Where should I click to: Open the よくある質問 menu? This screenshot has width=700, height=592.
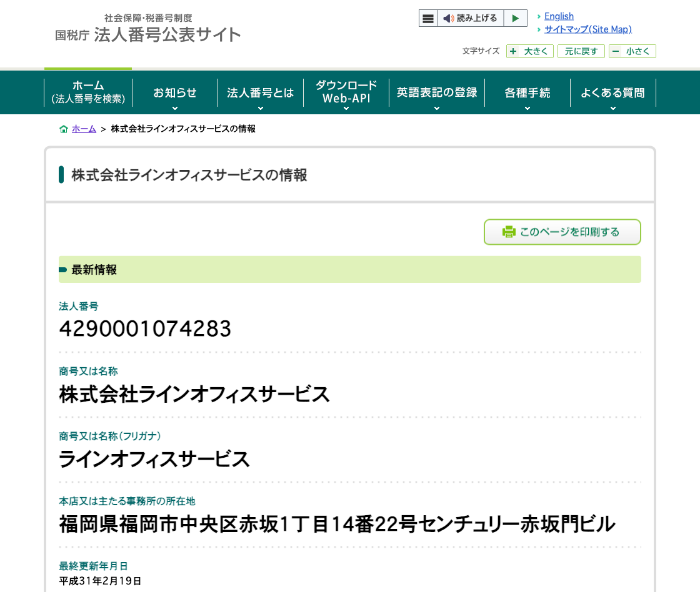pyautogui.click(x=613, y=92)
